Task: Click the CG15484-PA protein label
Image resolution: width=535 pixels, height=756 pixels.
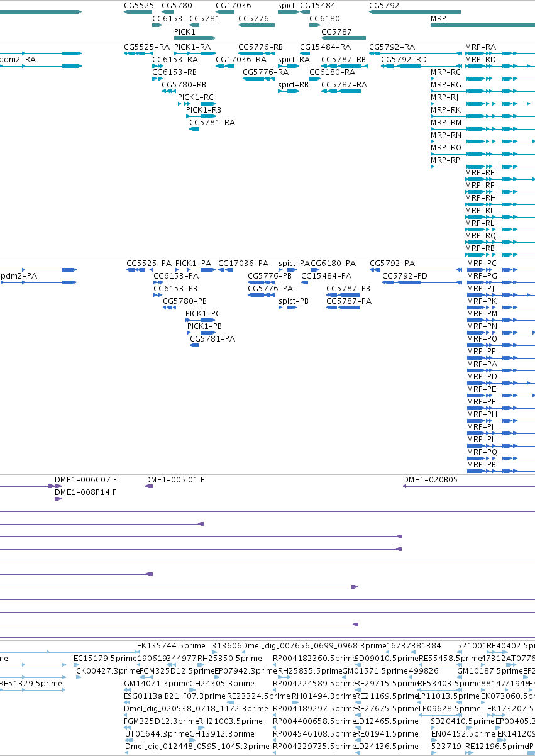Action: [326, 276]
